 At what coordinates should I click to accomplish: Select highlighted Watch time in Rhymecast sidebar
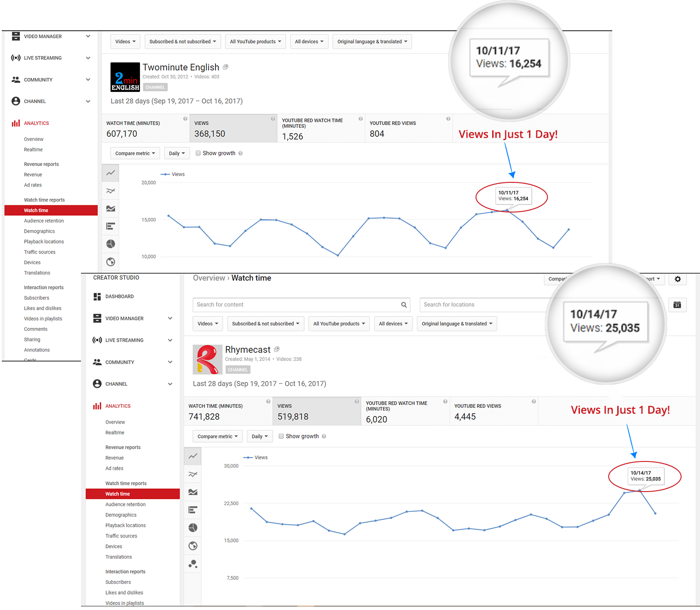pyautogui.click(x=133, y=494)
